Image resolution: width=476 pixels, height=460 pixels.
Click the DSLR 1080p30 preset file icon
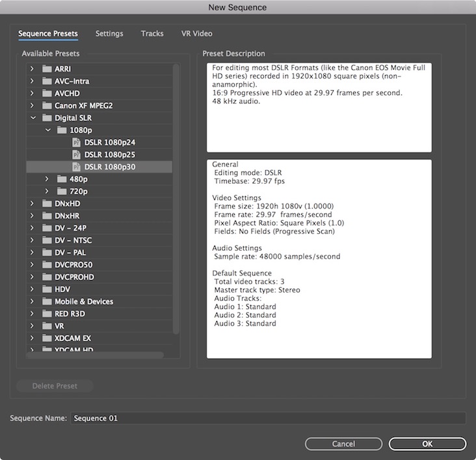[x=76, y=167]
